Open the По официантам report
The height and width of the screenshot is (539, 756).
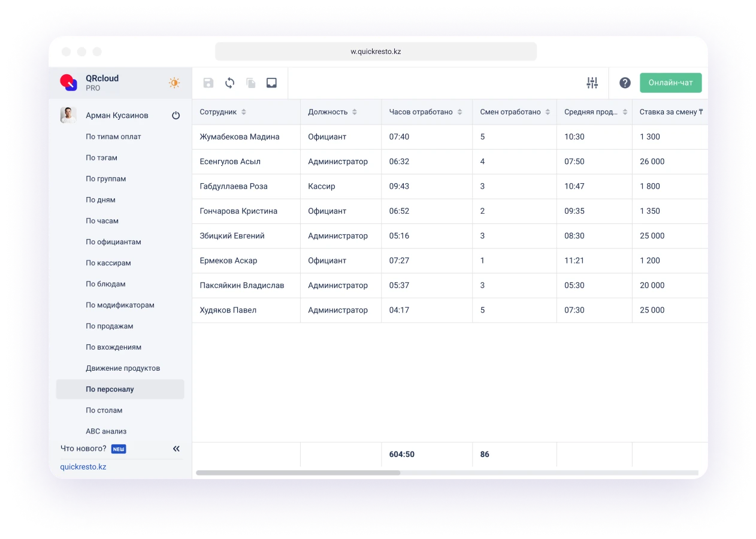113,242
